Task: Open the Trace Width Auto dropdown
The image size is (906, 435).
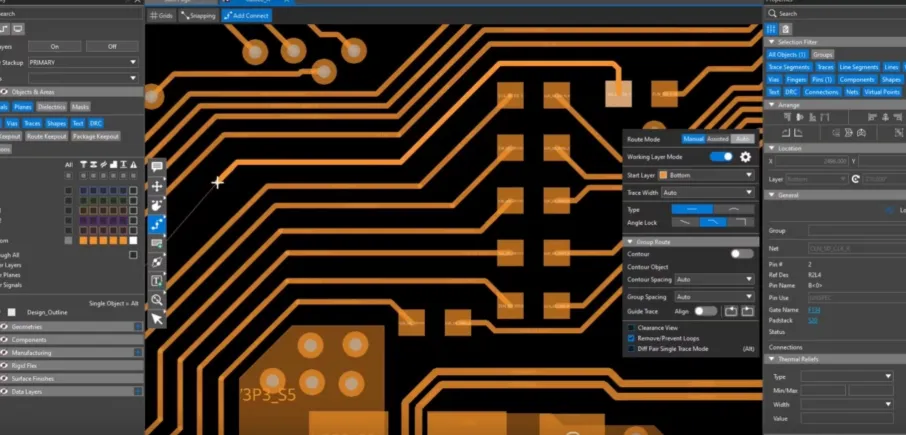Action: point(708,192)
